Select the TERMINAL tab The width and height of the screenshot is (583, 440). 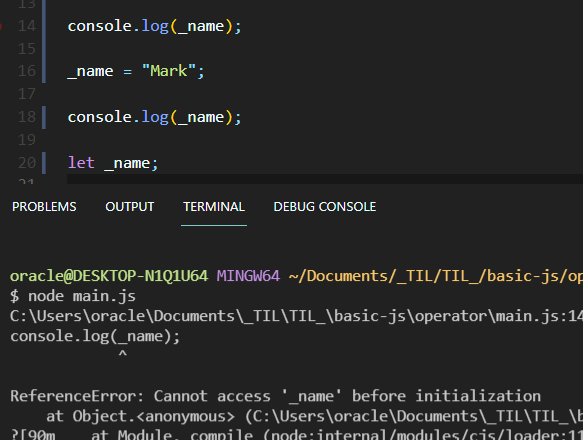(x=214, y=207)
